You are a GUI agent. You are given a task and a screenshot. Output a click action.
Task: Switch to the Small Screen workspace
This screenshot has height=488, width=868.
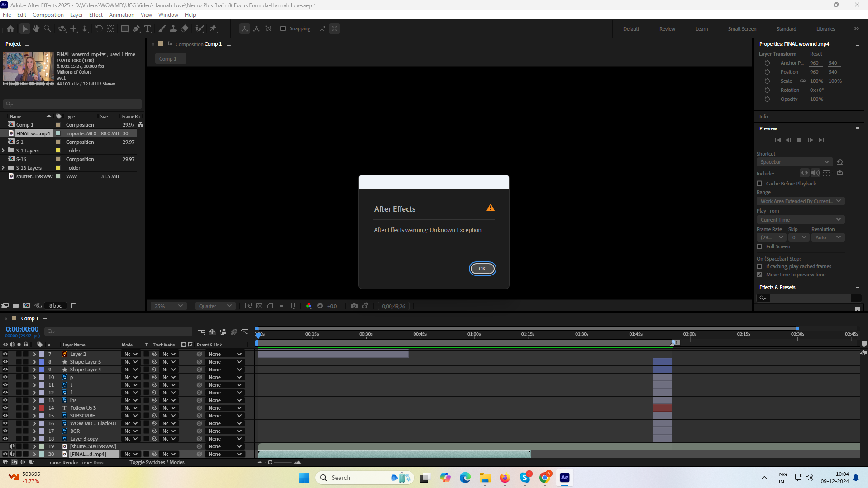(742, 28)
